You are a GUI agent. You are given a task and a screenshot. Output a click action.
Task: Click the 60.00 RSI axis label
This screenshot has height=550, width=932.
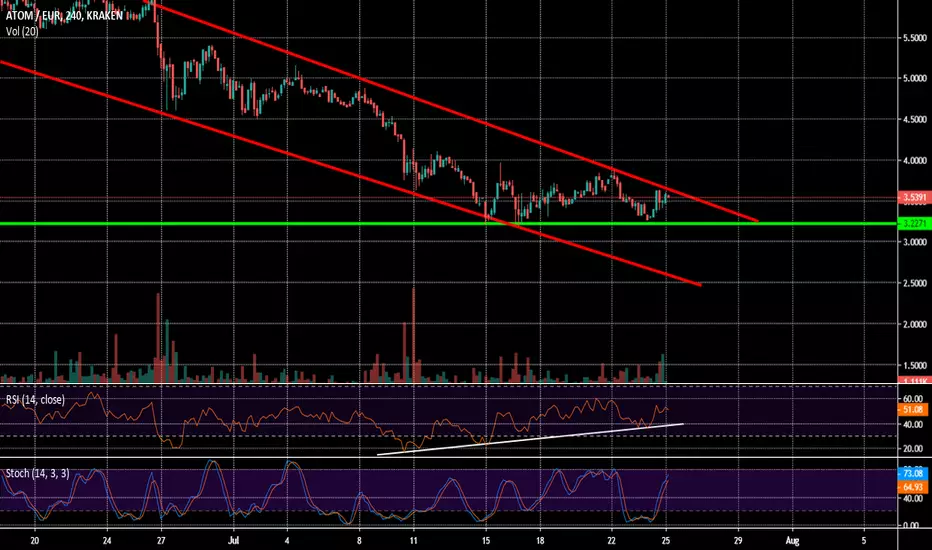tap(912, 398)
